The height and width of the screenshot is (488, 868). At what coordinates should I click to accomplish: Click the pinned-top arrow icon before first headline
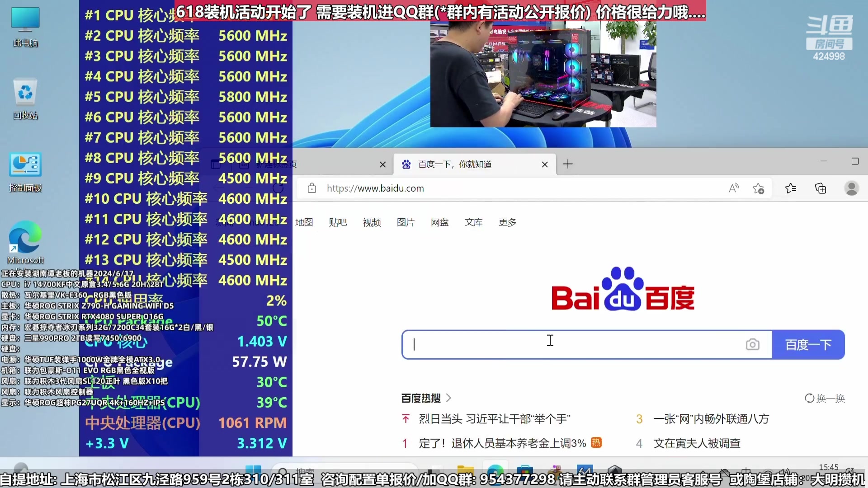(406, 419)
